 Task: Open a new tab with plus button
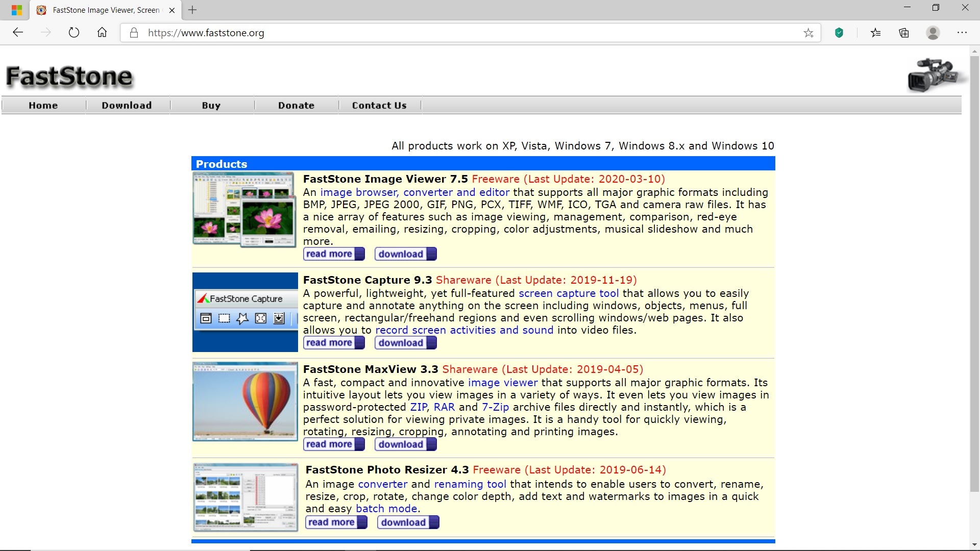(192, 10)
